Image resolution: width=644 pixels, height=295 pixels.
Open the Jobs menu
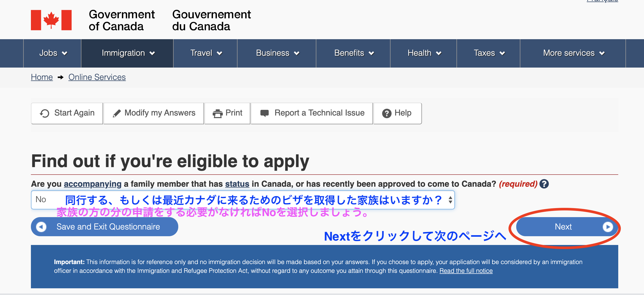click(x=53, y=53)
